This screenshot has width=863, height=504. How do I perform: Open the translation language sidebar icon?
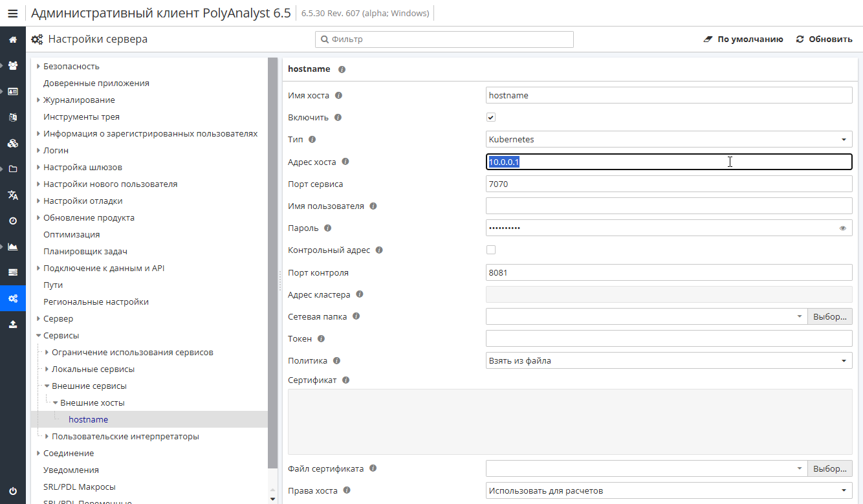pyautogui.click(x=13, y=195)
